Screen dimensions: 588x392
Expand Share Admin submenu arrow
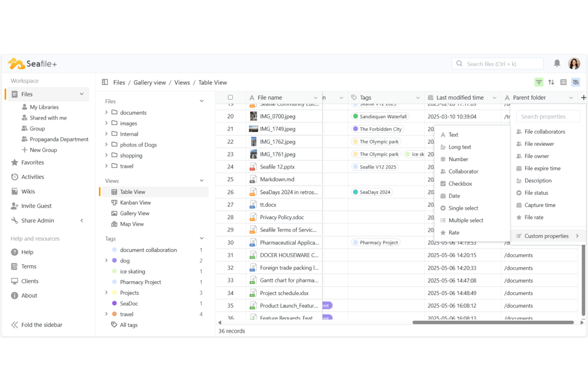[x=82, y=220]
